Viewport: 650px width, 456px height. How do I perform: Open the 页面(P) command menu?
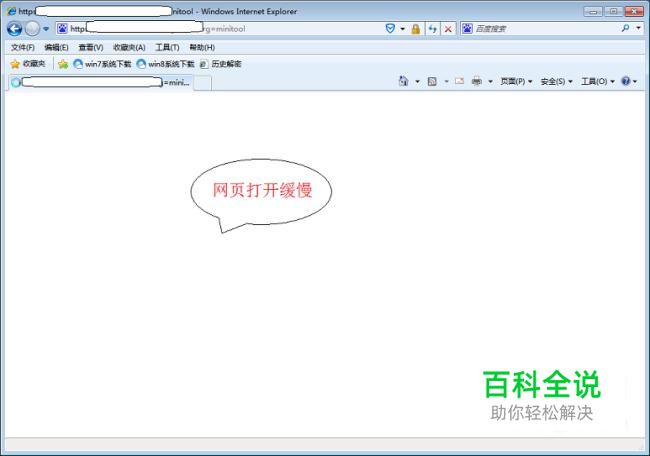click(x=516, y=81)
